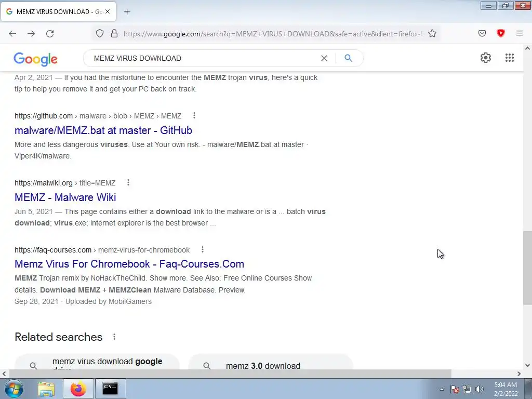Open the Google apps grid

point(510,58)
